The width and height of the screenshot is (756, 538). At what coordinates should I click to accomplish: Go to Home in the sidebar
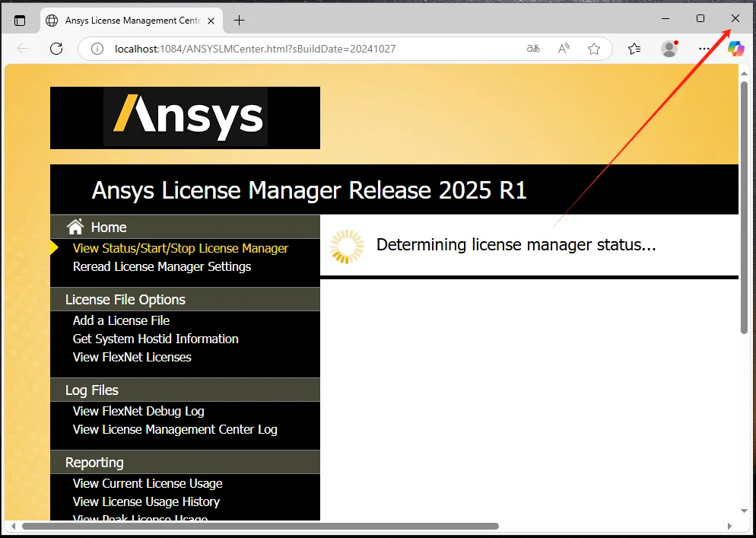(109, 227)
